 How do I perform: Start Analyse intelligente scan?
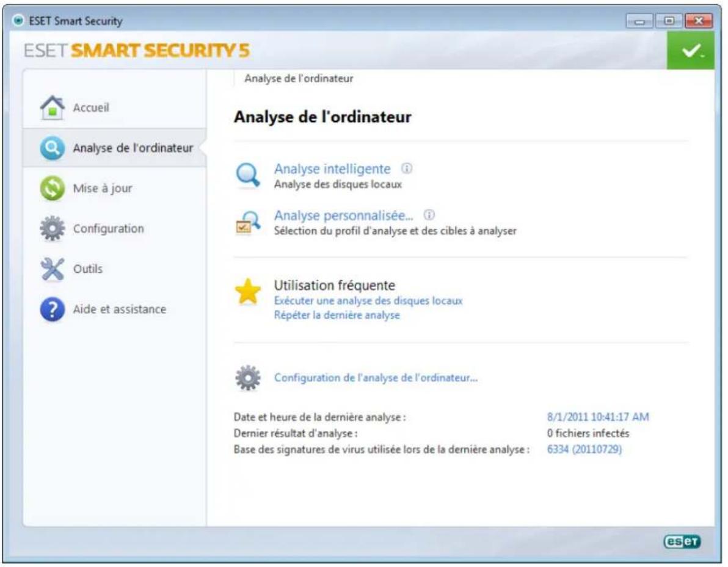click(332, 169)
